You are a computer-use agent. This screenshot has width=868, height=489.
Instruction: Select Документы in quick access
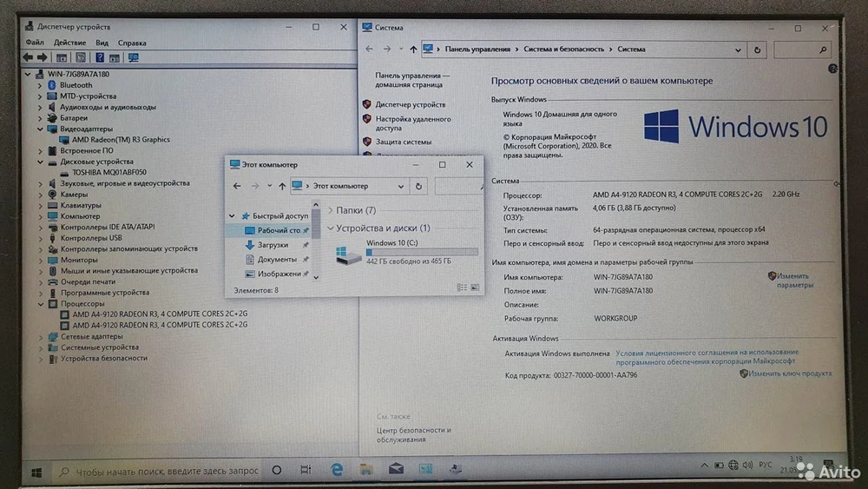[277, 259]
